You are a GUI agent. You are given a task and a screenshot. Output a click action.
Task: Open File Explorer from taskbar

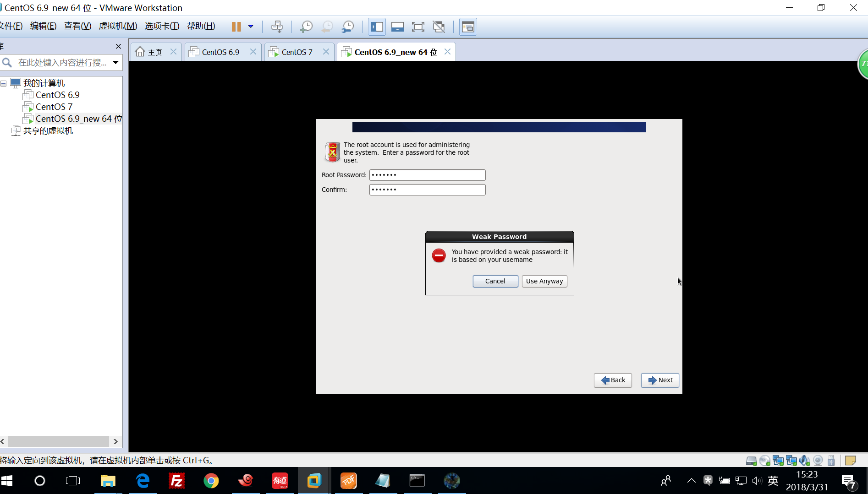pos(108,481)
